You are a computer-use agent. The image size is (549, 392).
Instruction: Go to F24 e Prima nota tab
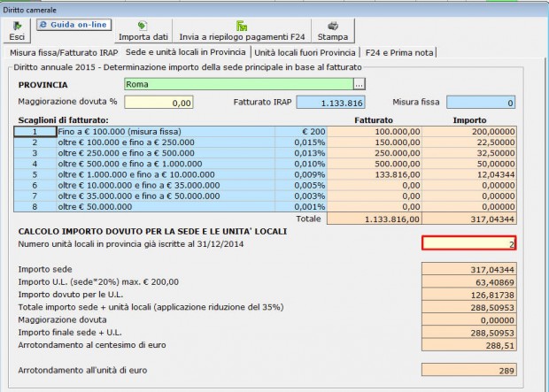pos(399,53)
